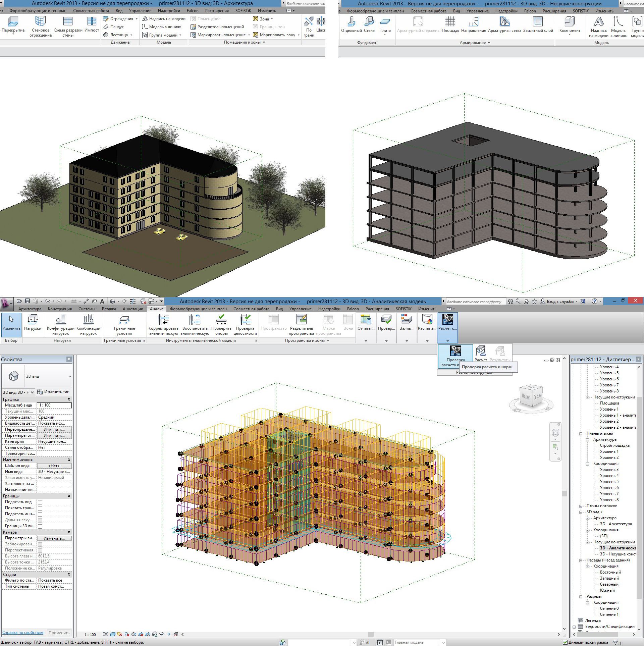Toggle Подрезать аннотации checkbox

click(40, 514)
